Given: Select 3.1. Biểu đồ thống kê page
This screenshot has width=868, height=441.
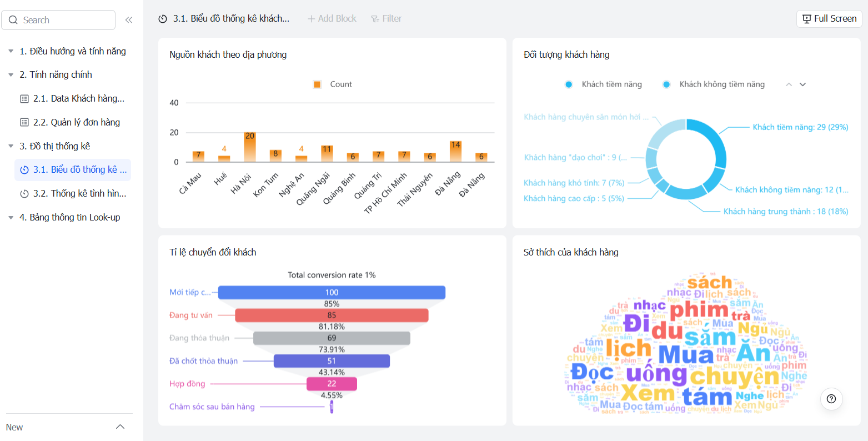Looking at the screenshot, I should (72, 170).
